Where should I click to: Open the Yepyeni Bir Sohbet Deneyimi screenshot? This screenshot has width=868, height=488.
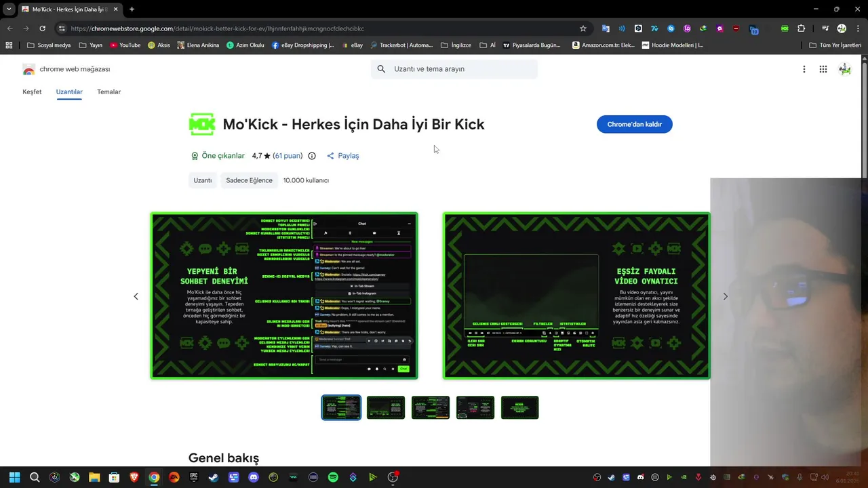click(x=284, y=296)
